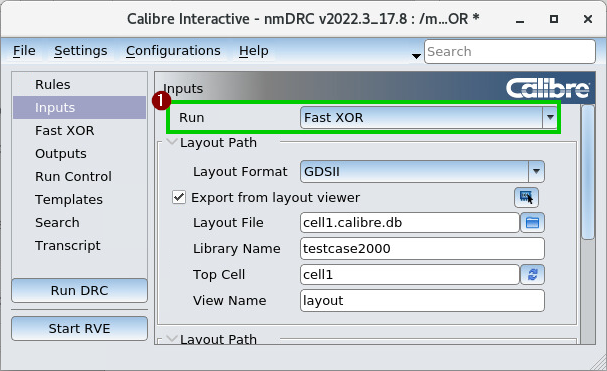Open search options arrow beside Search box
Screen dimensions: 607x371
pyautogui.click(x=416, y=56)
